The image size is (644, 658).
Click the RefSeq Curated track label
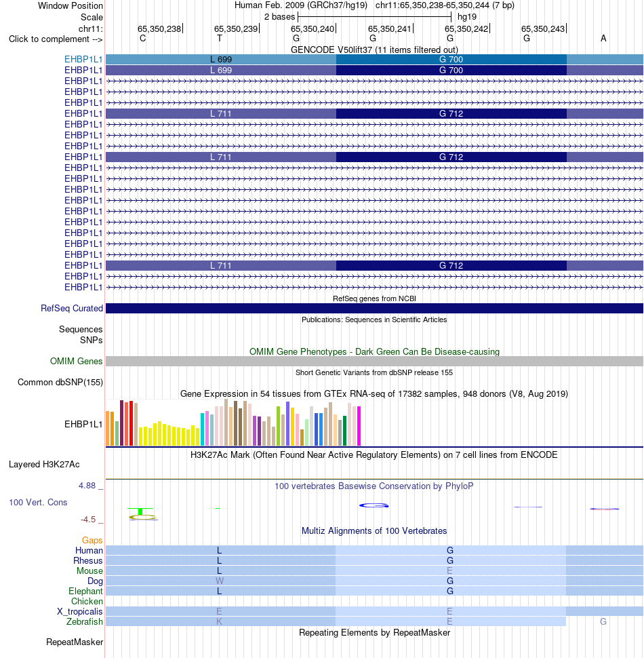tap(72, 309)
